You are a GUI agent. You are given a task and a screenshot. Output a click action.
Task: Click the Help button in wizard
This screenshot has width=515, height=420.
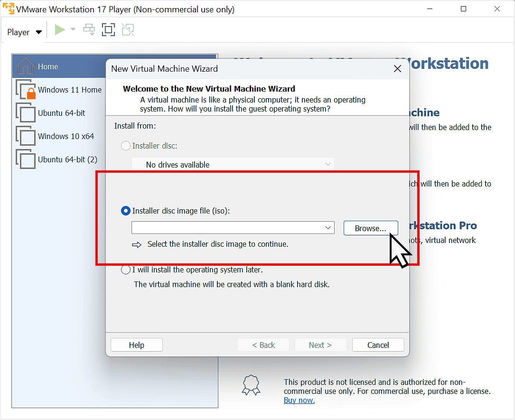pos(136,345)
